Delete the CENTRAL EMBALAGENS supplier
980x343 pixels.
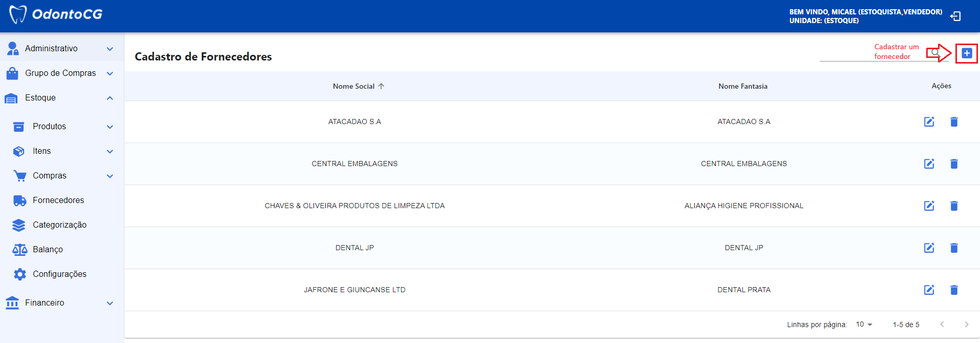pyautogui.click(x=953, y=164)
